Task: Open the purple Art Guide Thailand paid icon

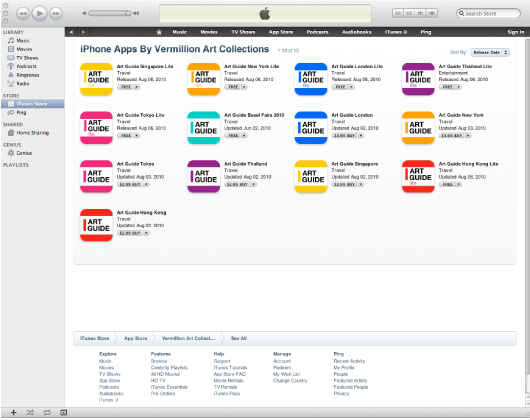Action: (x=203, y=176)
